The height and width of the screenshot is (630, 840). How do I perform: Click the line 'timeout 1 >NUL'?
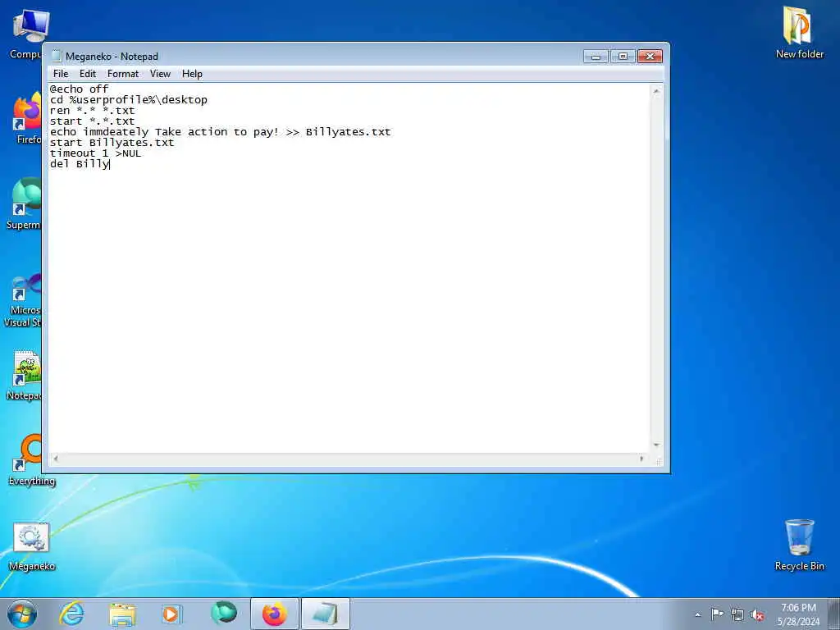[x=95, y=153]
